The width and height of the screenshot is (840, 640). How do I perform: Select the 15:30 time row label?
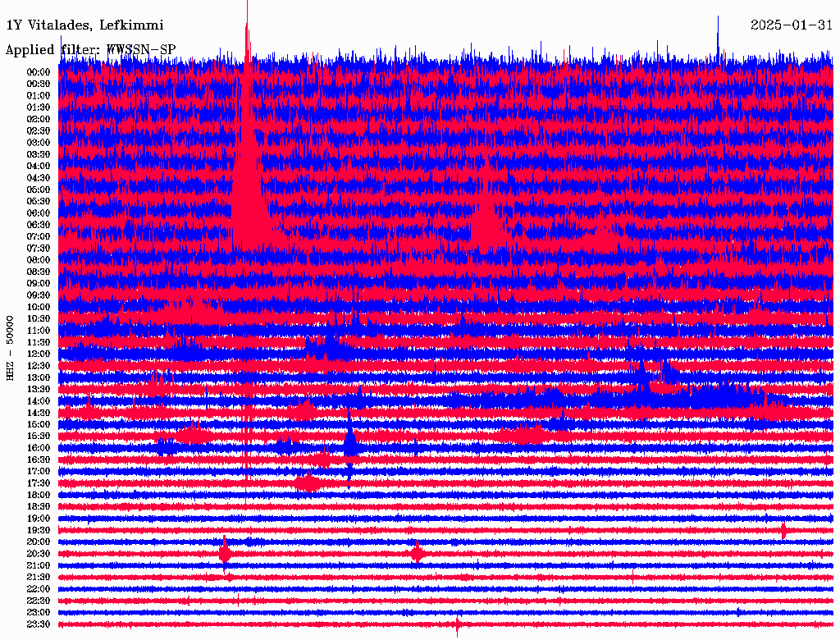39,437
